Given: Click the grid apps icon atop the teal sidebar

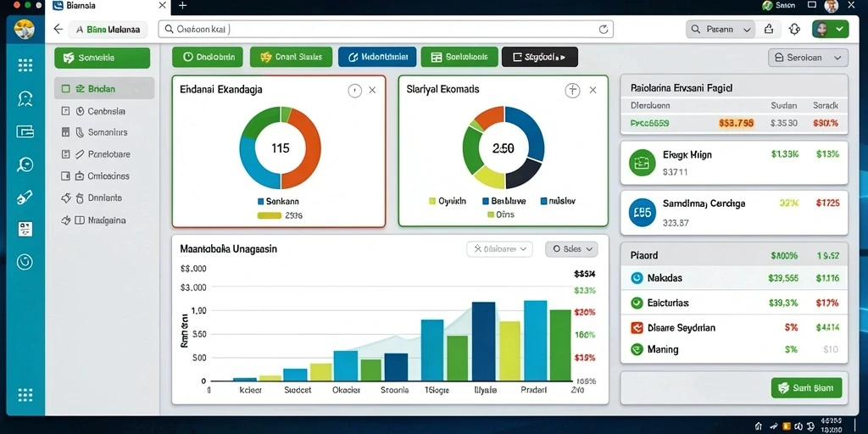Looking at the screenshot, I should click(25, 65).
